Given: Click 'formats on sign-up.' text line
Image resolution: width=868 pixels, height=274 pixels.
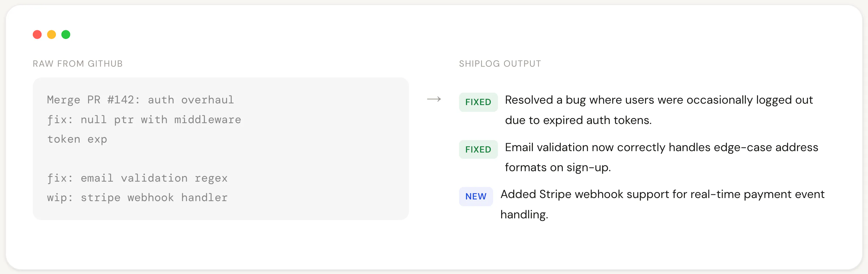Looking at the screenshot, I should pyautogui.click(x=558, y=168).
